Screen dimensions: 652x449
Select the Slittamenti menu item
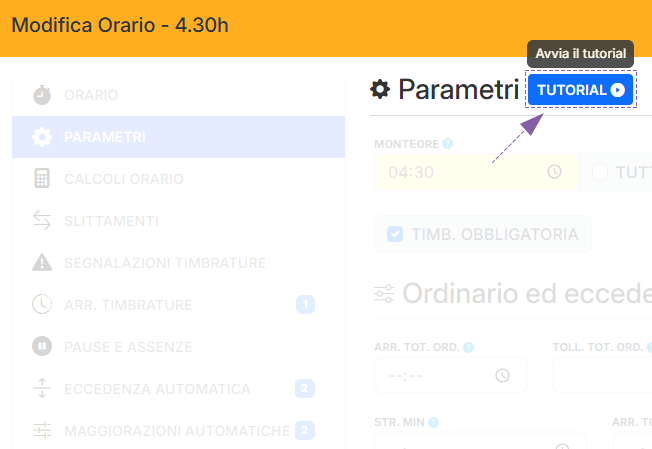111,221
